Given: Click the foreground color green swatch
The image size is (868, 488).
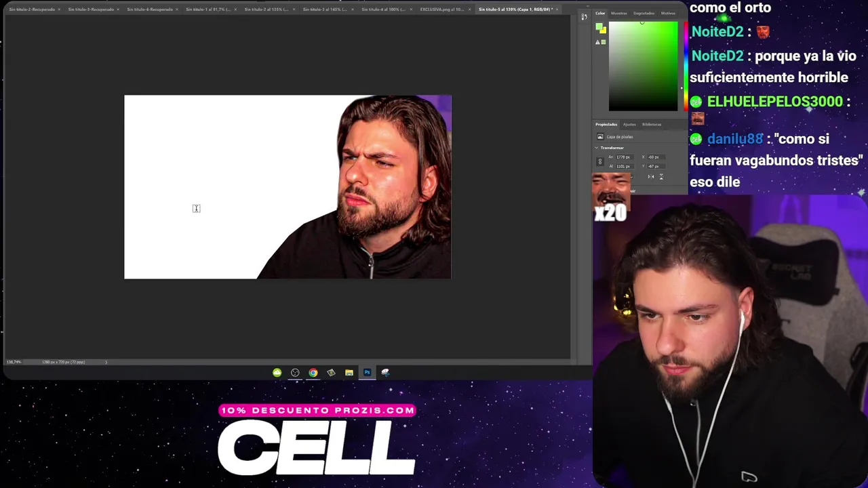Looking at the screenshot, I should tap(599, 27).
